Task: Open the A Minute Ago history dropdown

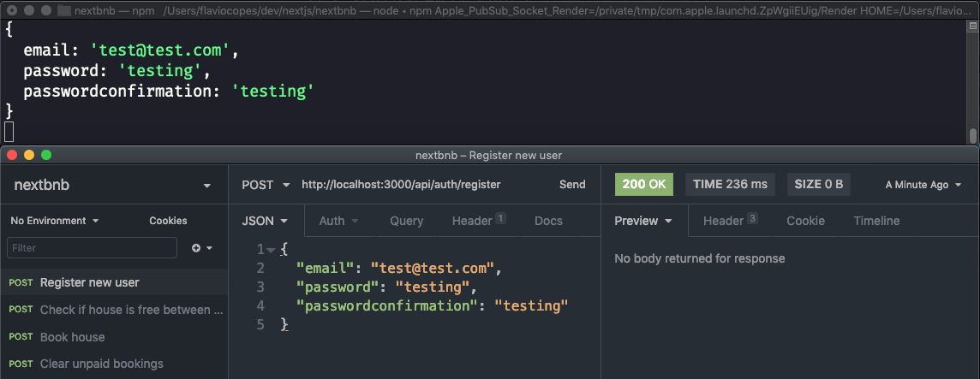Action: tap(923, 185)
